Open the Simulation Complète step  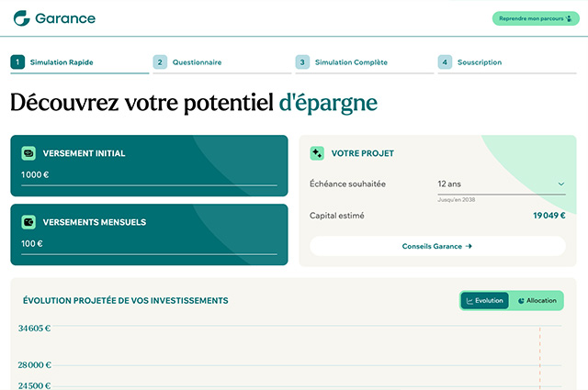365,62
